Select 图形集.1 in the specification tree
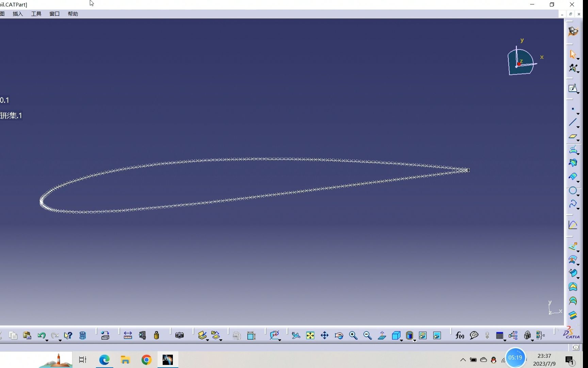Screen dimensions: 588x368 12,116
